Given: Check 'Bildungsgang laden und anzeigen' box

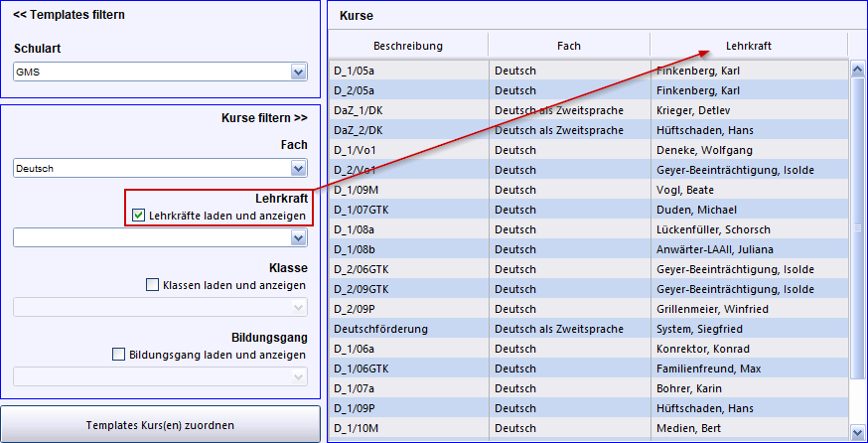Looking at the screenshot, I should [x=118, y=355].
